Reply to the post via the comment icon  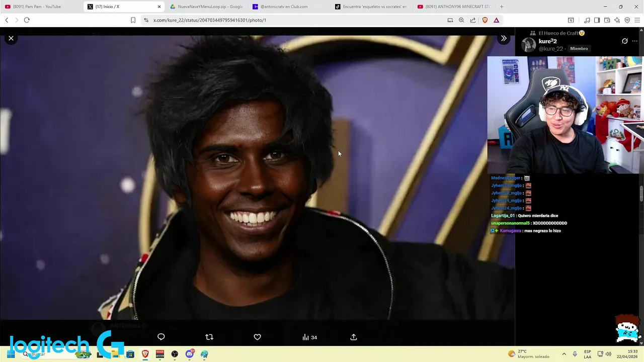(161, 337)
